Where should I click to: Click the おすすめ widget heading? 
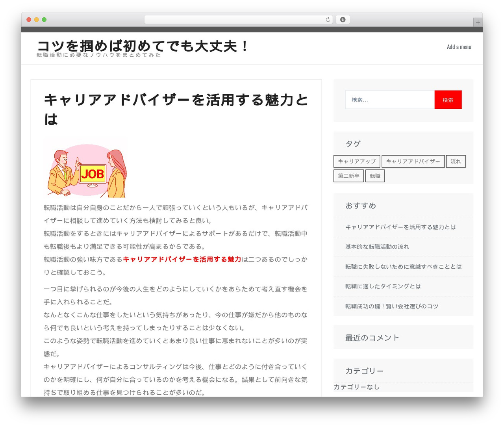[361, 206]
